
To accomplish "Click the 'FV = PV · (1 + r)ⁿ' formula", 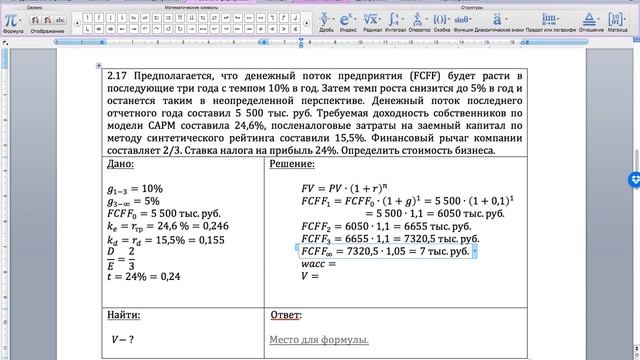I will pos(344,188).
